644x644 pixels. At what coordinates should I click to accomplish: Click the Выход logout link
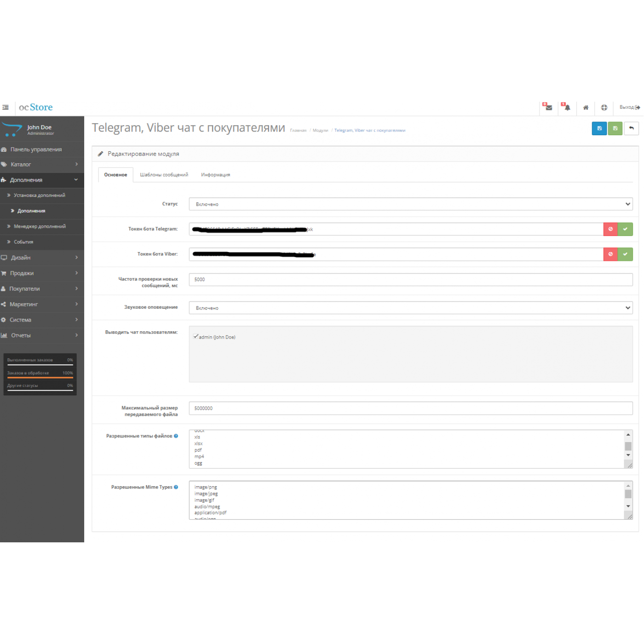click(x=629, y=107)
